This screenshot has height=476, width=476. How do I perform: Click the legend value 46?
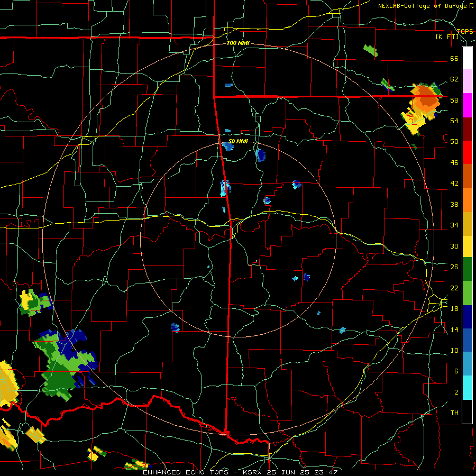[454, 163]
